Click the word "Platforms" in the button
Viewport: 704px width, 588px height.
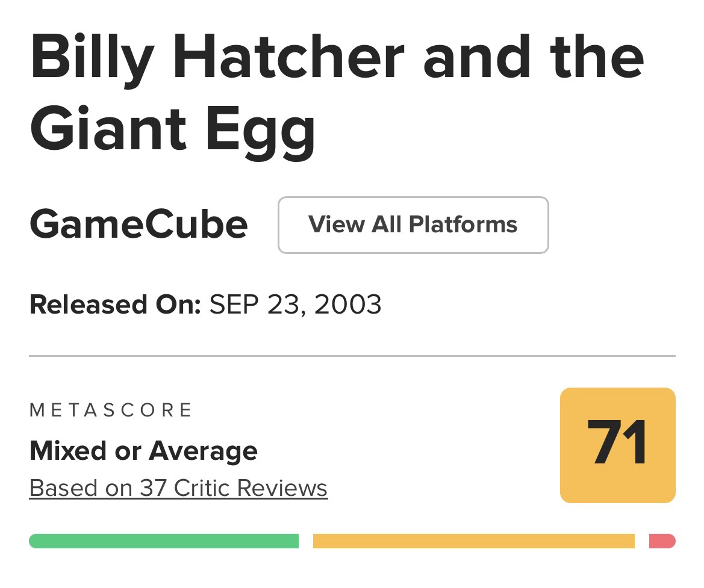tap(463, 225)
